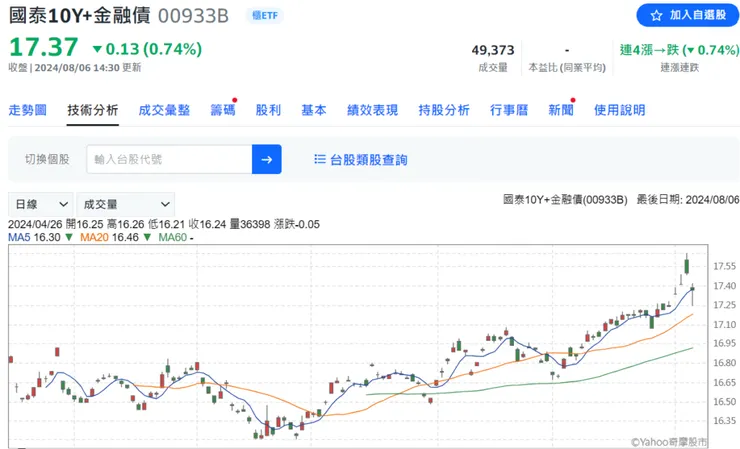The image size is (740, 449).
Task: Click the 櫃ETF badge
Action: (x=265, y=16)
